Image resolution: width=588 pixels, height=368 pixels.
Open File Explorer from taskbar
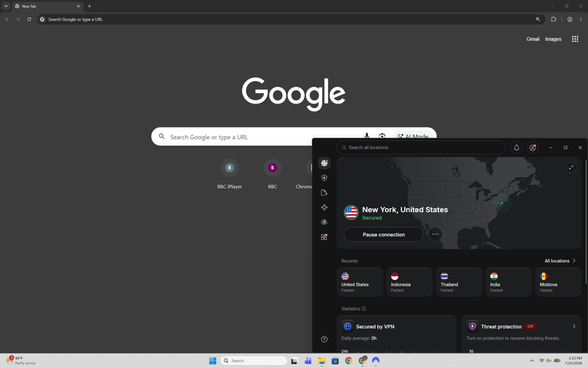[x=322, y=361]
